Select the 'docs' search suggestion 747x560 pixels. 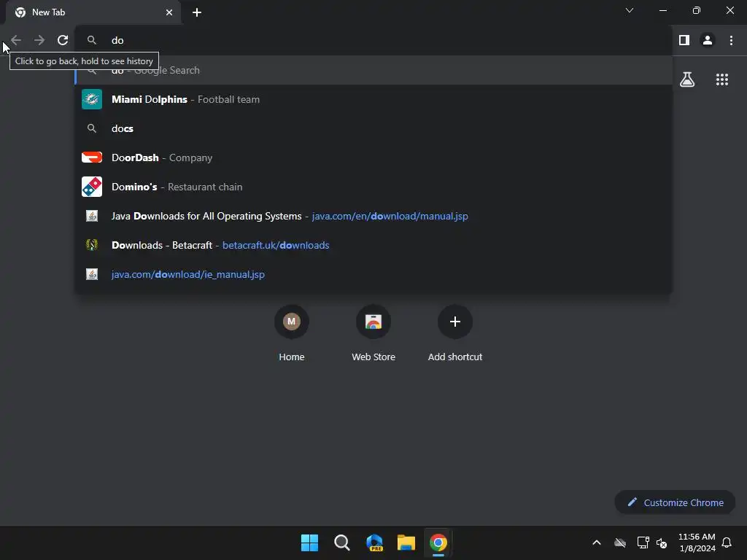pyautogui.click(x=373, y=128)
